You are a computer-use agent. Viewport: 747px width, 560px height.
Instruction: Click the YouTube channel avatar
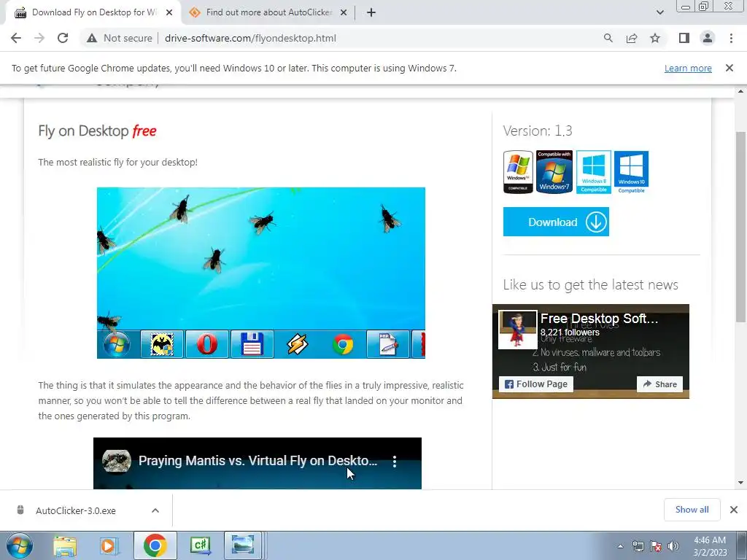(117, 461)
